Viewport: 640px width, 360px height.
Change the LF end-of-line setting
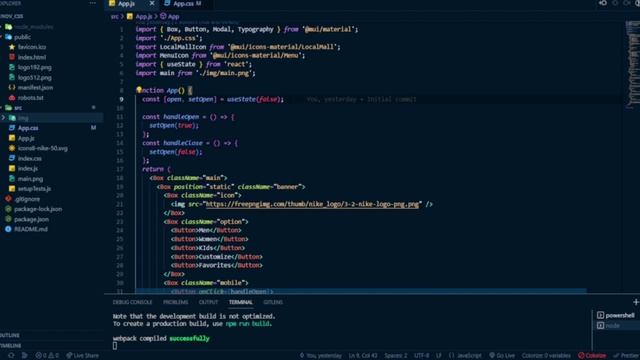[x=438, y=356]
